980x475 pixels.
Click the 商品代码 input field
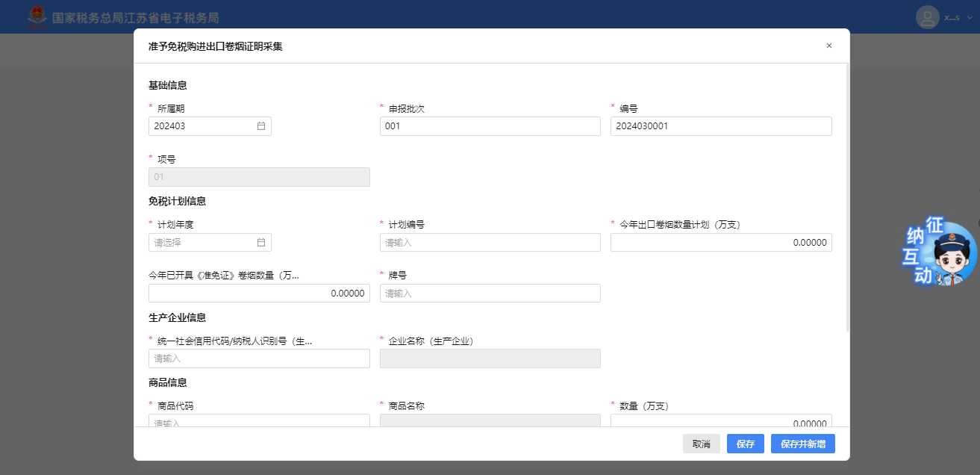point(259,421)
